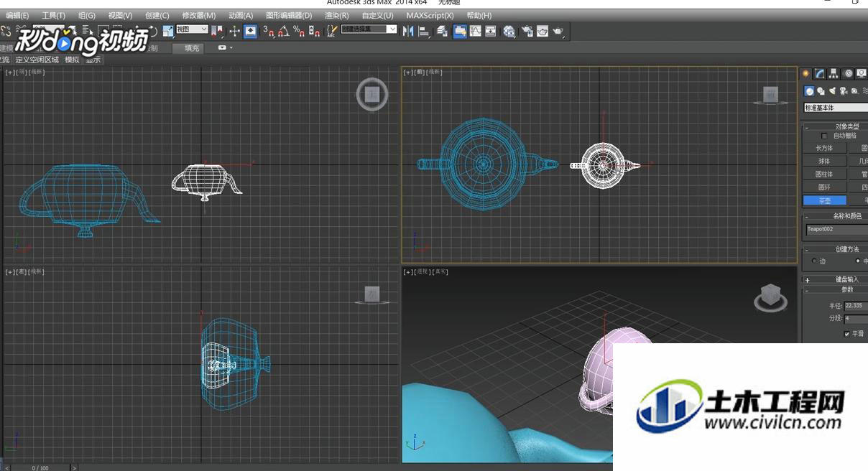Viewport: 868px width, 471px height.
Task: Click the 圆环 object type button
Action: tap(825, 187)
